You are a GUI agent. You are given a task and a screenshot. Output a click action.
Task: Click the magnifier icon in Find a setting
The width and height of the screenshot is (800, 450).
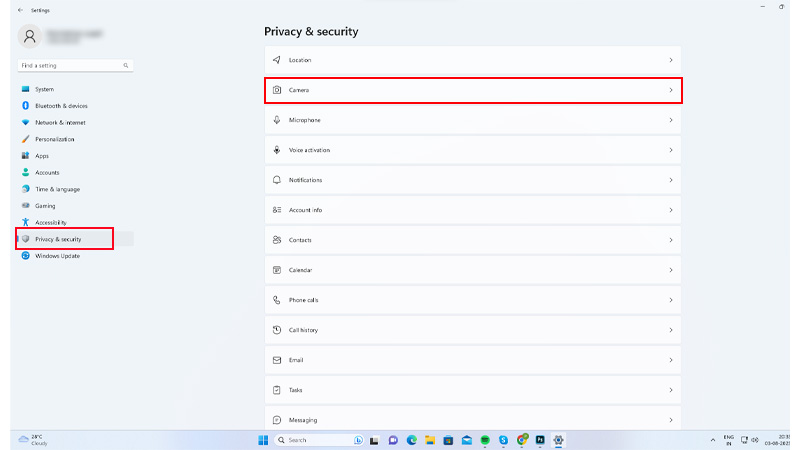tap(126, 65)
